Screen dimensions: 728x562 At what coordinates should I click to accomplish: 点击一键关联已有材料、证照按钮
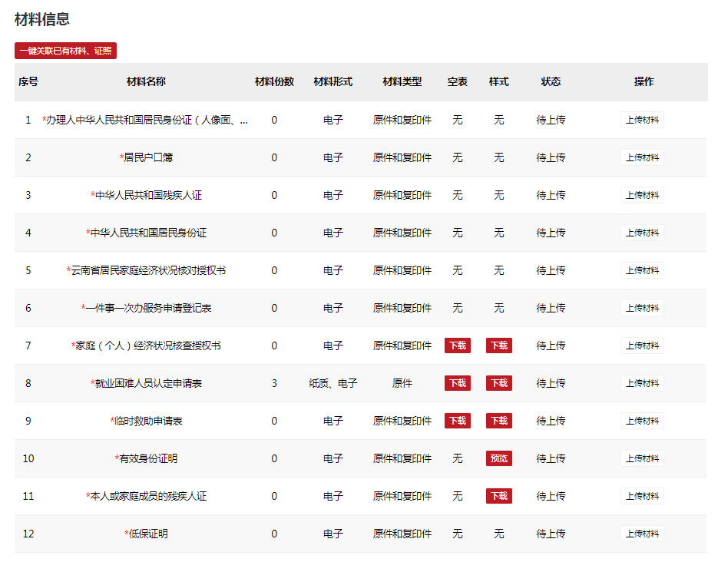65,51
